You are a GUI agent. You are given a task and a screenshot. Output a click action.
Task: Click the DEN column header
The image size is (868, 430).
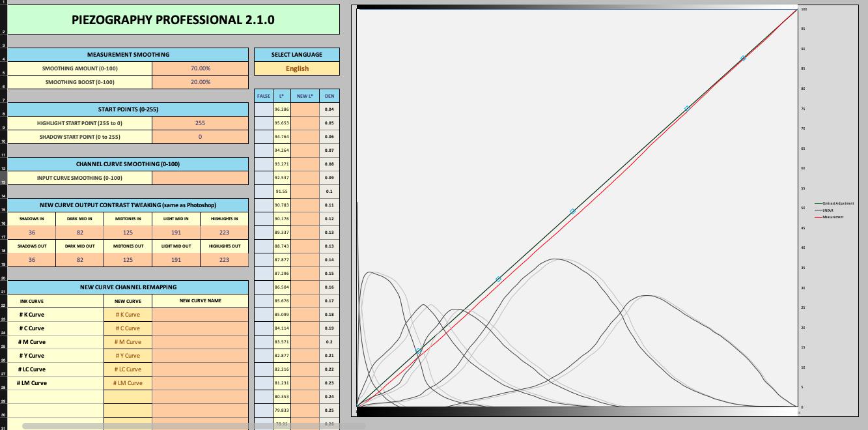(329, 96)
